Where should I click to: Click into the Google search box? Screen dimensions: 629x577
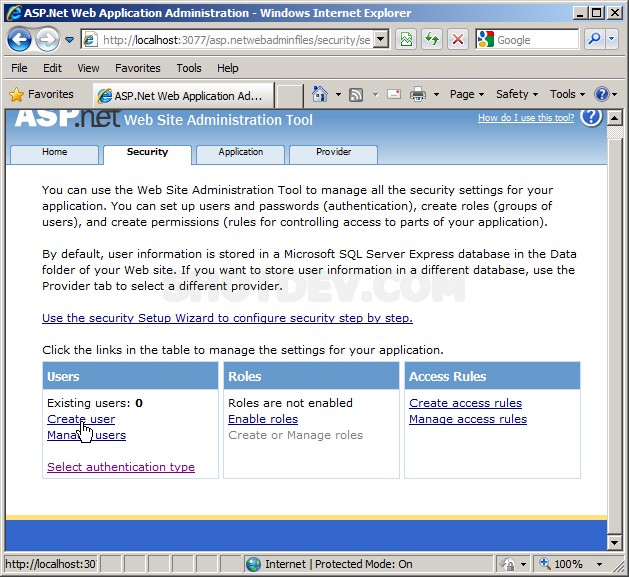tap(536, 40)
